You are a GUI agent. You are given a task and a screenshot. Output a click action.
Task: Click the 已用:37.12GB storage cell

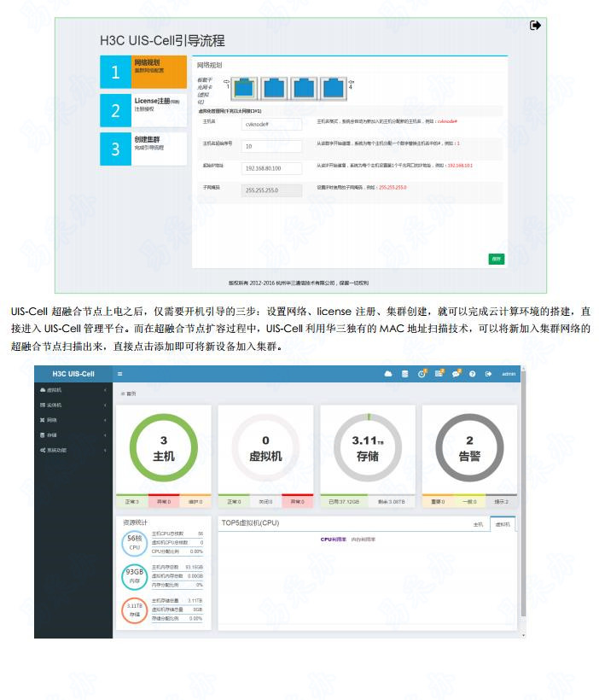[x=344, y=502]
